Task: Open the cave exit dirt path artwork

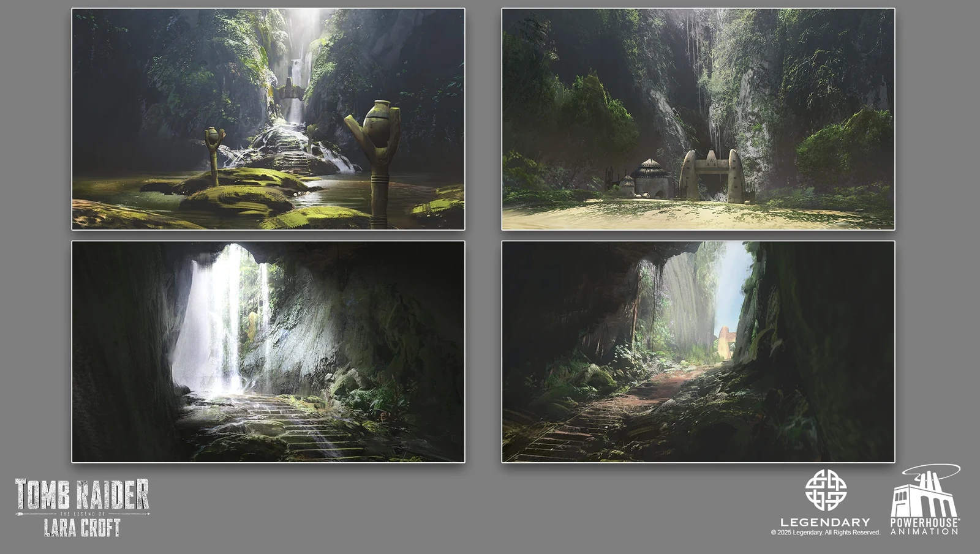Action: 698,352
